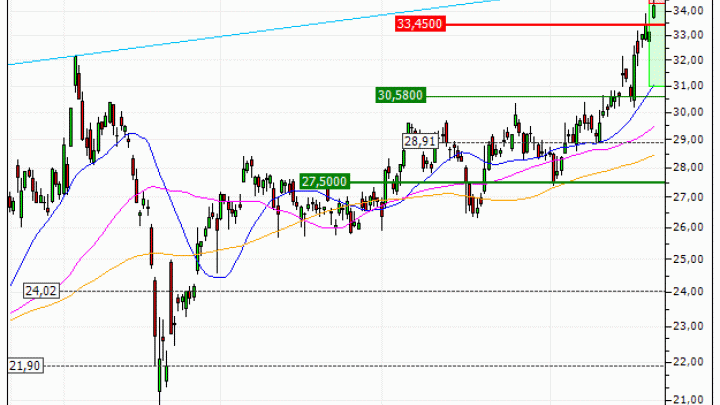Select the green 27,5000 level label

pyautogui.click(x=326, y=181)
